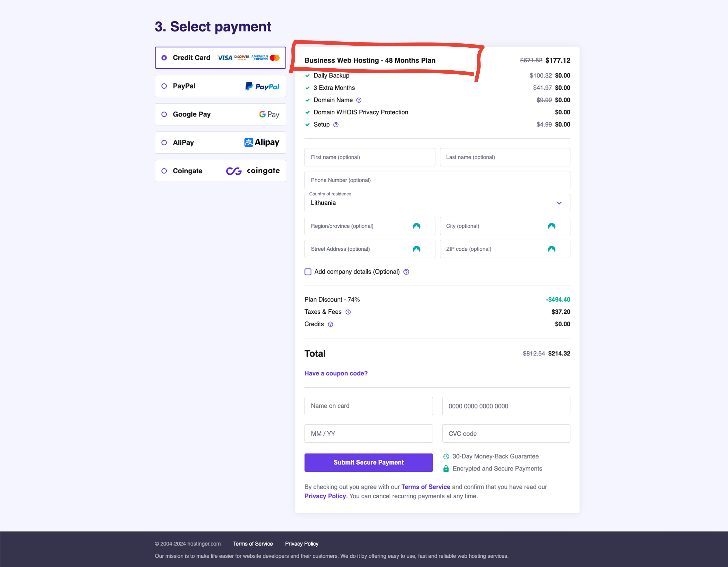Select the AliPay payment option
Viewport: 728px width, 567px height.
coord(164,143)
